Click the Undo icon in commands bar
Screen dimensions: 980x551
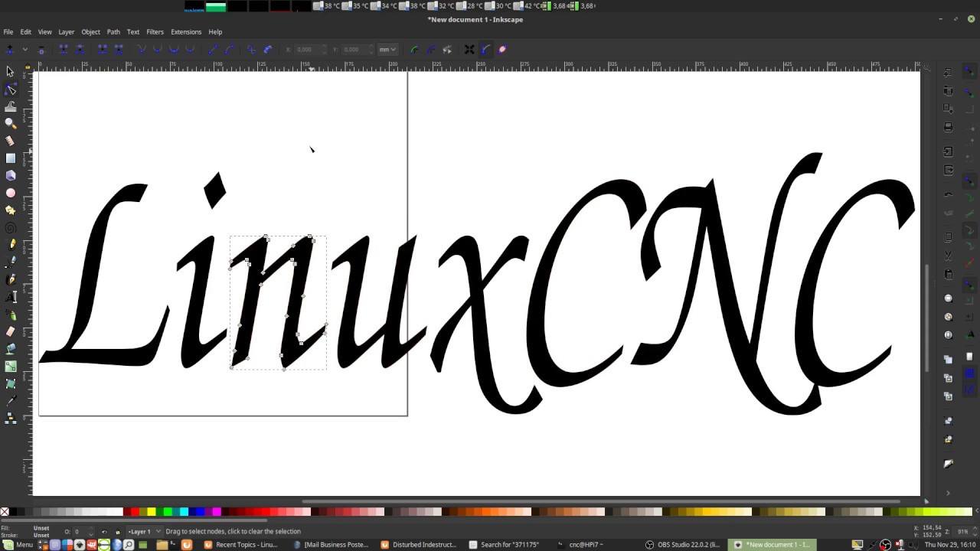[x=948, y=194]
